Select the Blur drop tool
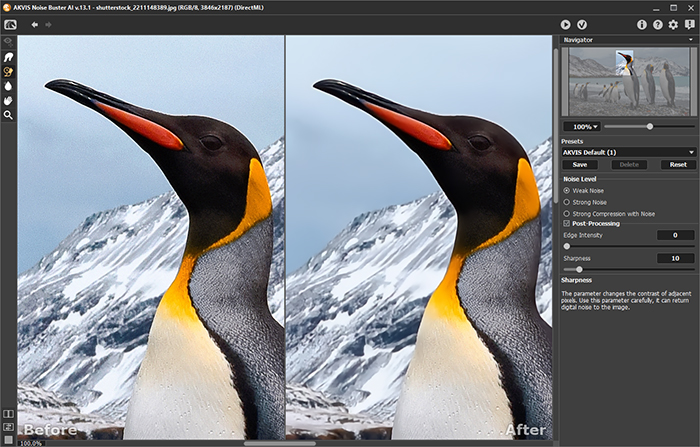Image resolution: width=700 pixels, height=447 pixels. coord(8,86)
